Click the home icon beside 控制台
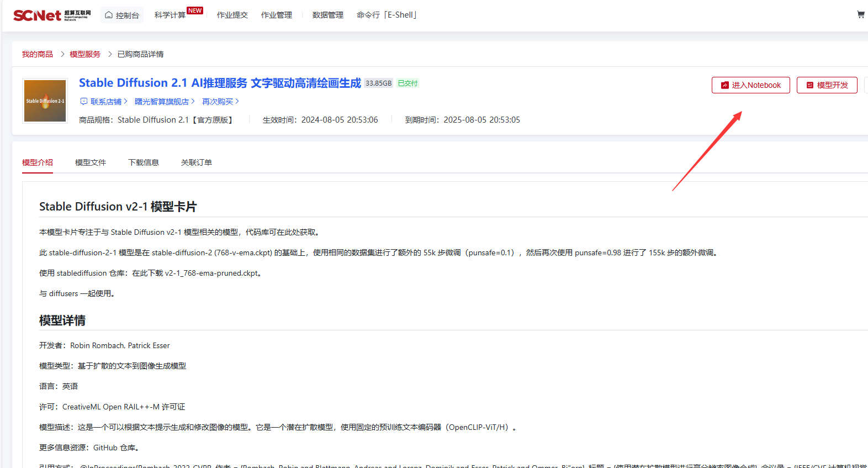 click(x=109, y=15)
